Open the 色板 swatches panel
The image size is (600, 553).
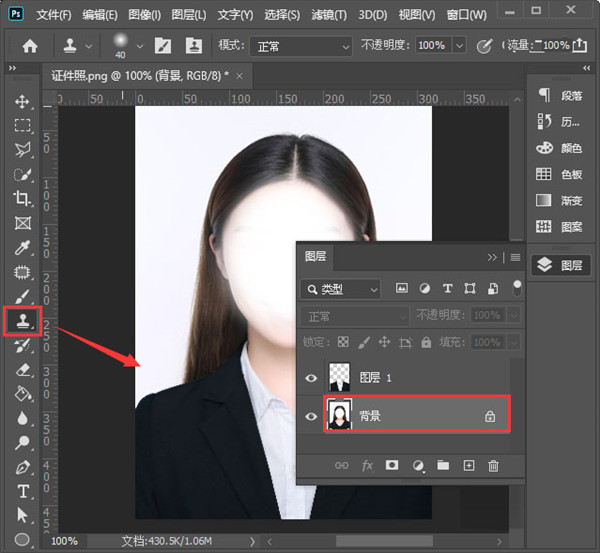click(x=559, y=173)
